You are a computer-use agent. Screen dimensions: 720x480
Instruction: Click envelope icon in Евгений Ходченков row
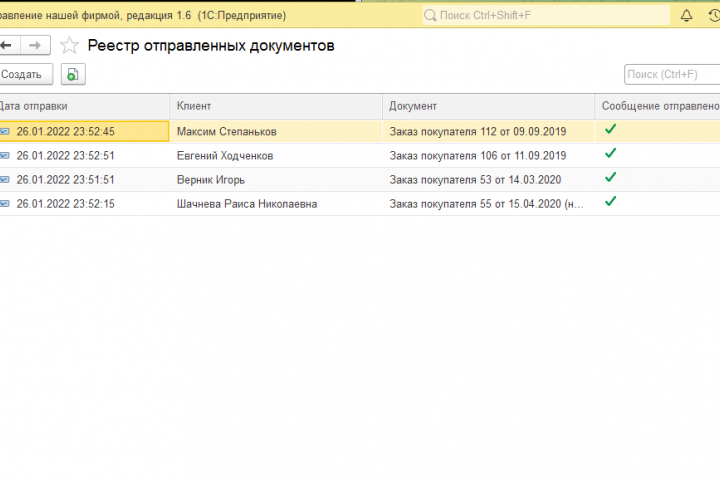pyautogui.click(x=5, y=156)
